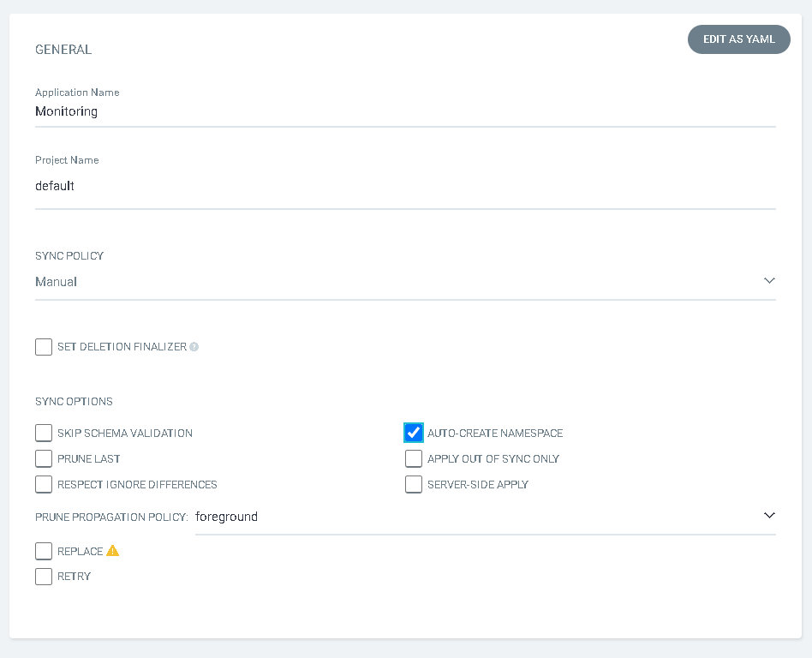Enable Skip Schema Validation option

[x=44, y=434]
